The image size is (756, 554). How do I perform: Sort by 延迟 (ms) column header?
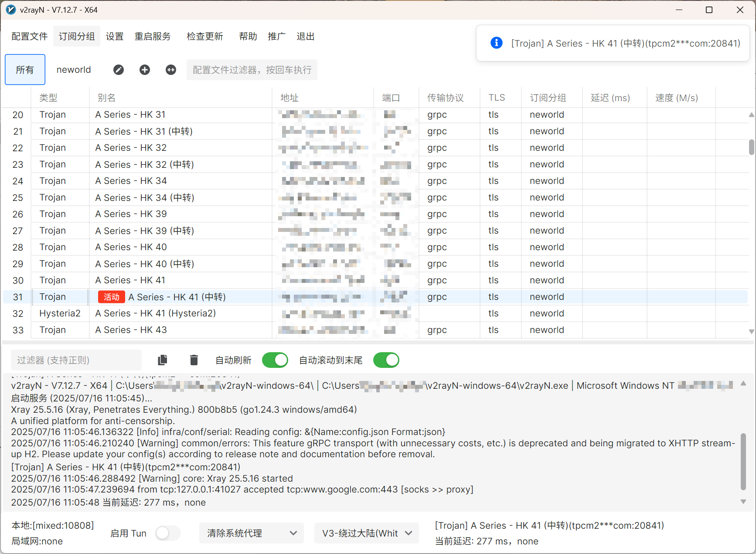[x=614, y=98]
